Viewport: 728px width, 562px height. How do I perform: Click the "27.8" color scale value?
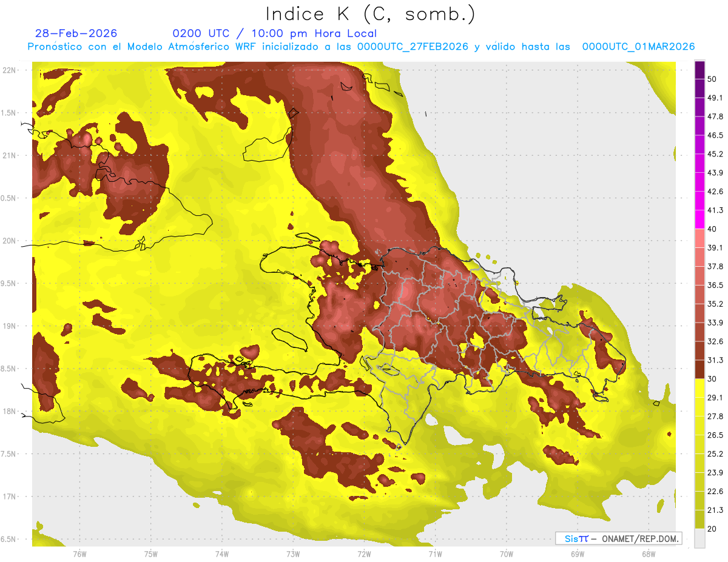coord(715,416)
